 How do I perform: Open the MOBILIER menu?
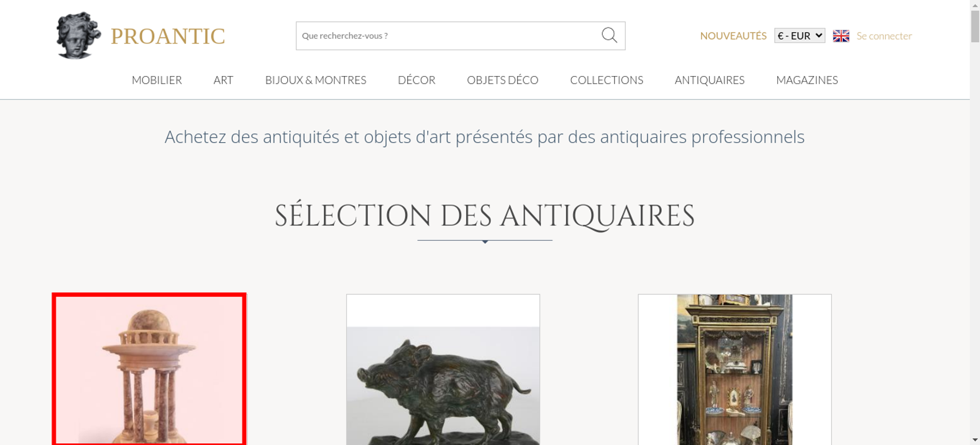[157, 80]
